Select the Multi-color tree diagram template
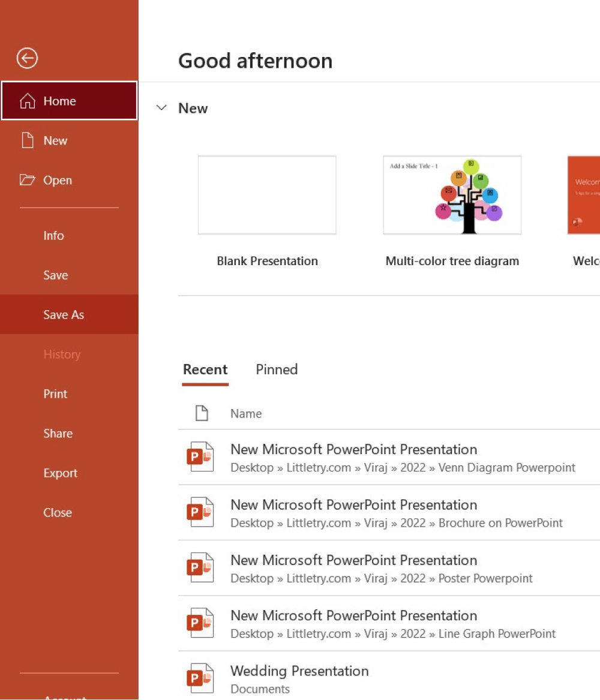This screenshot has height=700, width=600. coord(452,195)
